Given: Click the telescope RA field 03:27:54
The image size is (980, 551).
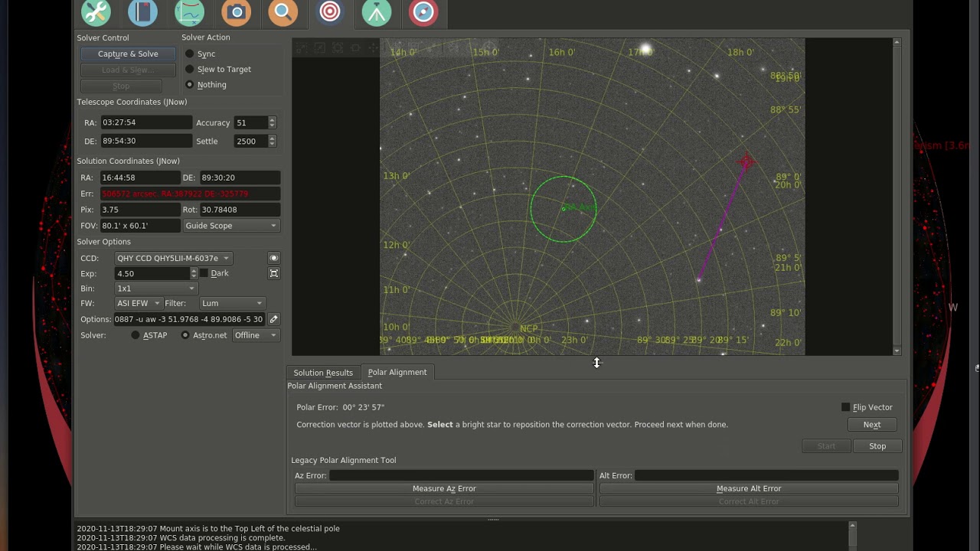Looking at the screenshot, I should click(x=146, y=122).
